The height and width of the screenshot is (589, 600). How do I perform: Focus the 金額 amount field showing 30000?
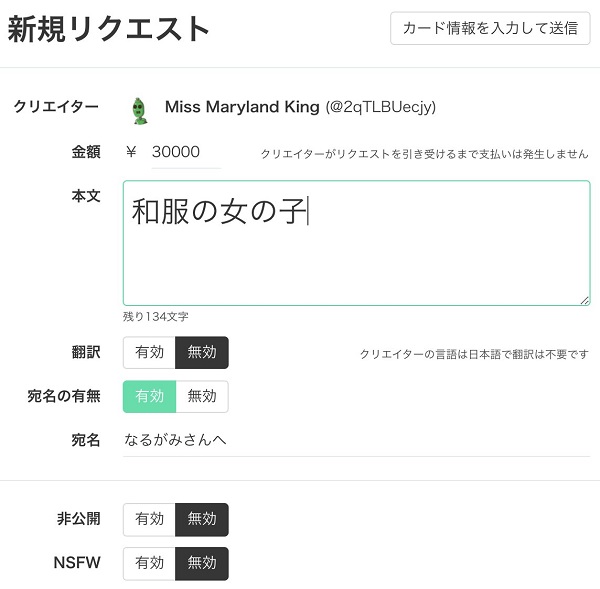[x=186, y=153]
